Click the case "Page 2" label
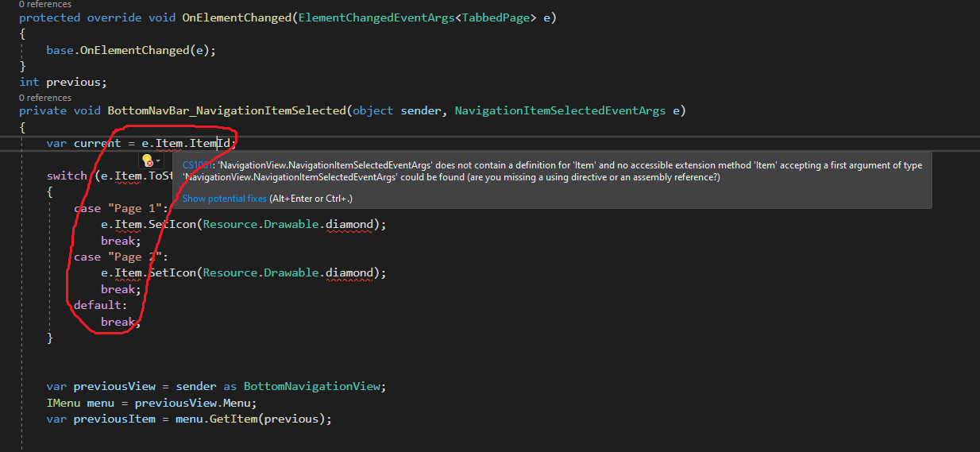 (121, 257)
